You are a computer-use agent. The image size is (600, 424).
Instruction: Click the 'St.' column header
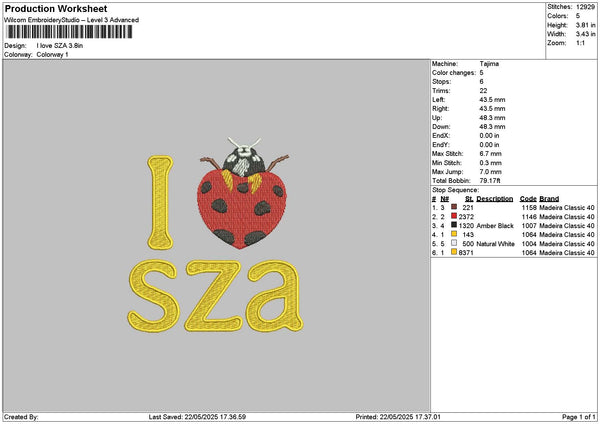tap(469, 199)
